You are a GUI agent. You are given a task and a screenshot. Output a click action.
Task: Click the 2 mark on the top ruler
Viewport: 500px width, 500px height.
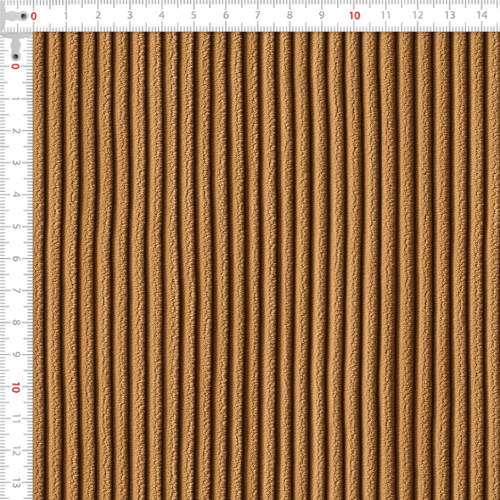coord(98,15)
